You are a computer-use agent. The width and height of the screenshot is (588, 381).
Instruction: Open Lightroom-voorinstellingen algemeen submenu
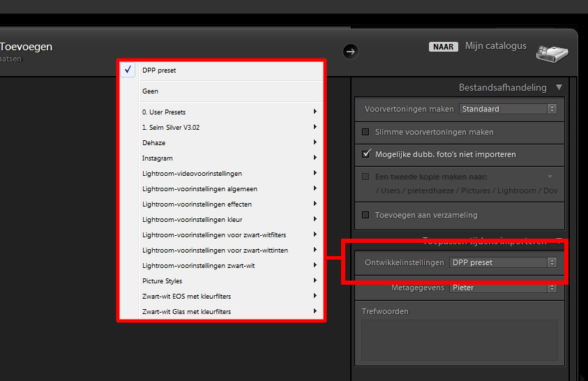coord(222,188)
